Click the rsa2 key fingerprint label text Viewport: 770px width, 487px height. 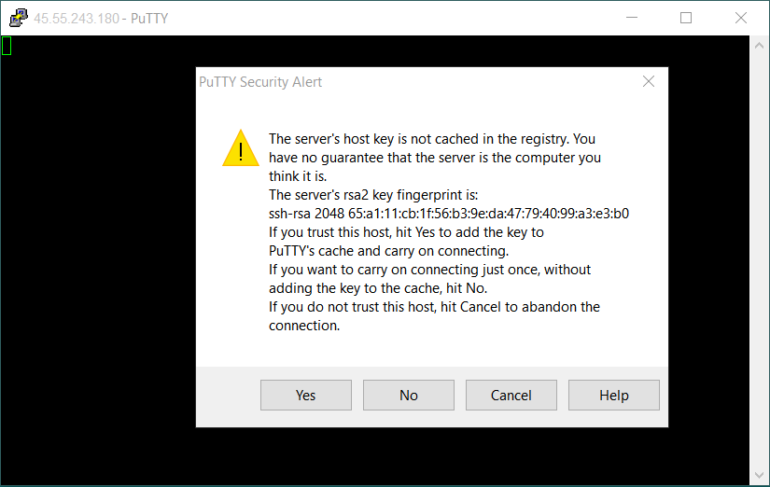point(373,195)
